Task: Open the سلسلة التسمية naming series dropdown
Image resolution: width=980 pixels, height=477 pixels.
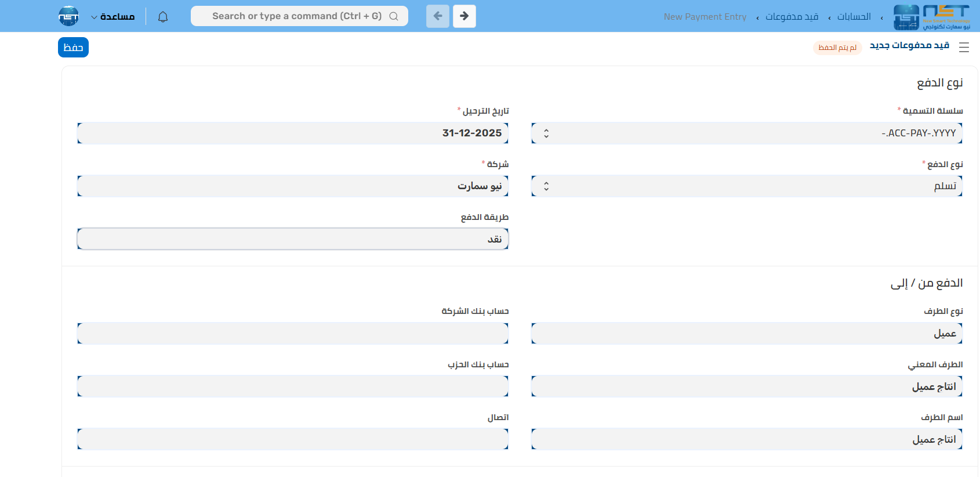Action: pyautogui.click(x=747, y=133)
